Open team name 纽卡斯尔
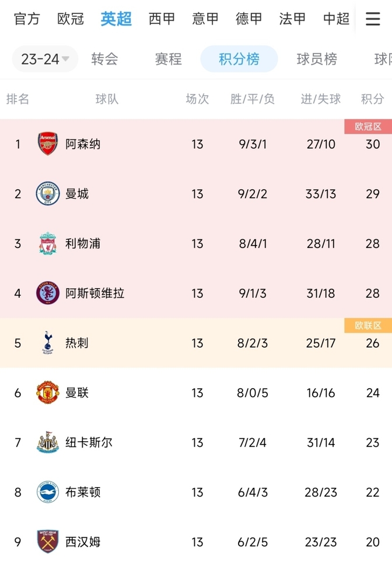This screenshot has height=566, width=392. click(89, 443)
